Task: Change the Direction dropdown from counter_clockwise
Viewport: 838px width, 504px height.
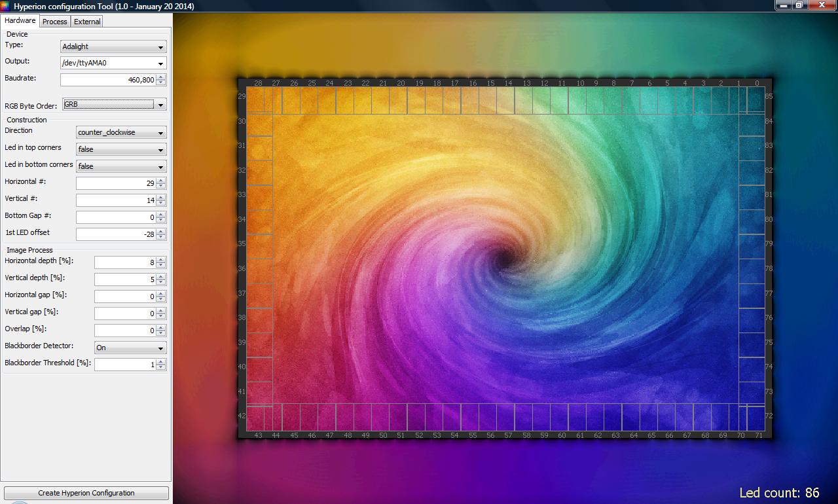Action: [121, 132]
